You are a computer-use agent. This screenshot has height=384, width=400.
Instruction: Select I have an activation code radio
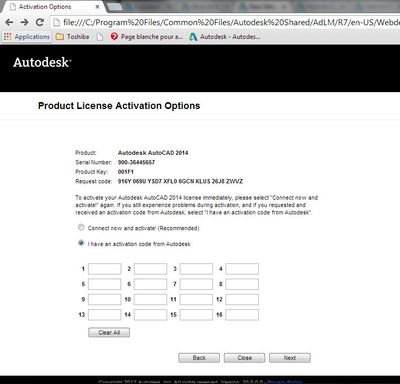click(x=81, y=243)
